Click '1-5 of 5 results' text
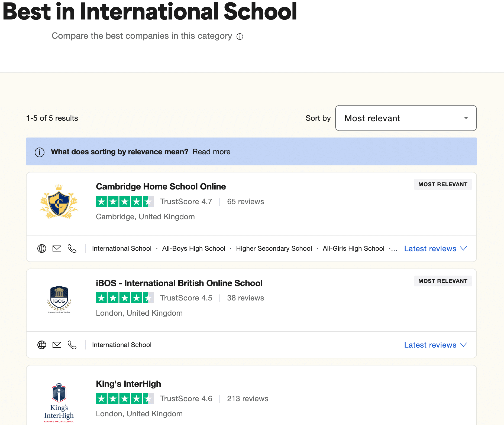This screenshot has height=425, width=504. pos(52,118)
